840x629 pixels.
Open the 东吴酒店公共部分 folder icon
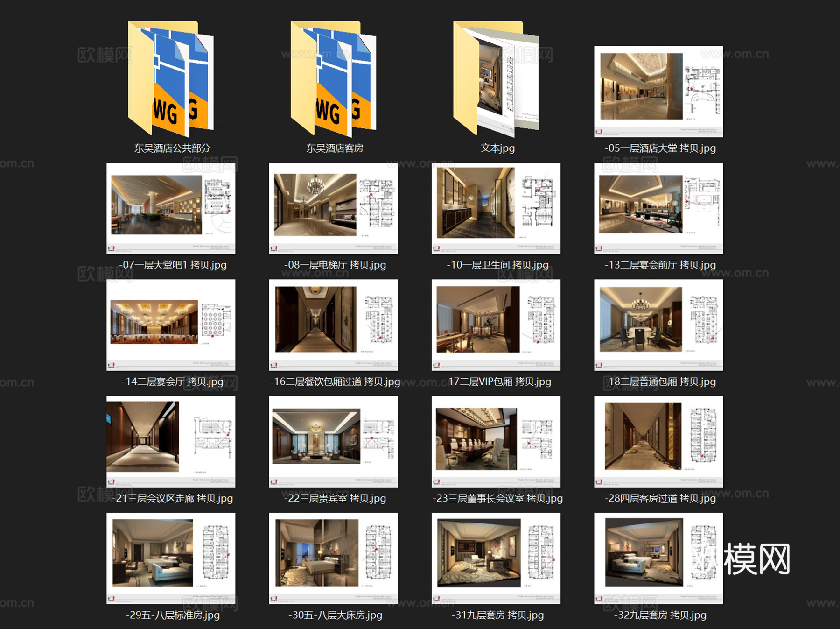[171, 79]
